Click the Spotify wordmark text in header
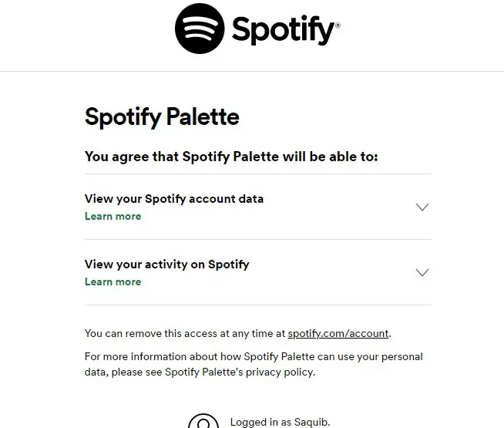 [x=283, y=30]
